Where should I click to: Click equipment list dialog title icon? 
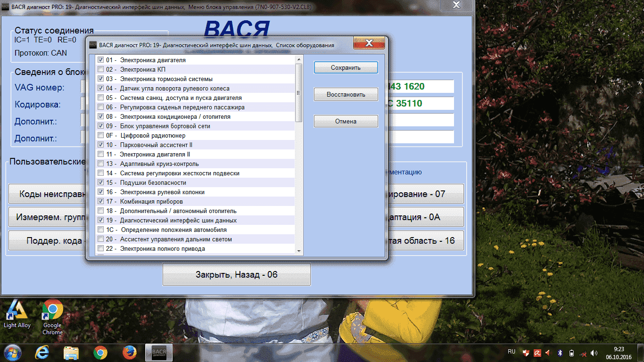[93, 45]
